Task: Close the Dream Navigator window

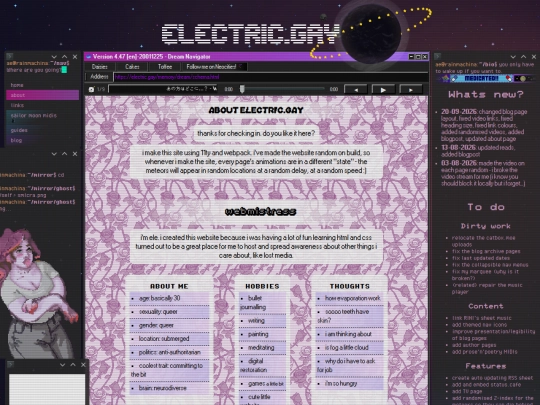Action: click(425, 56)
